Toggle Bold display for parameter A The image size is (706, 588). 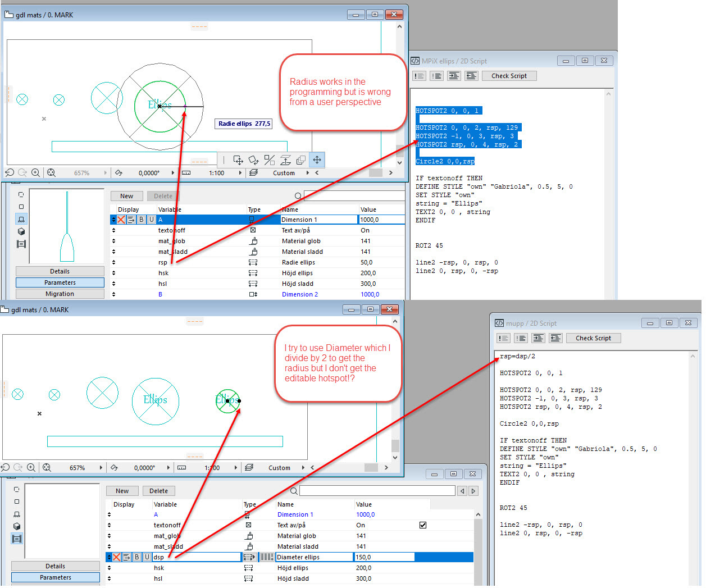tap(141, 220)
